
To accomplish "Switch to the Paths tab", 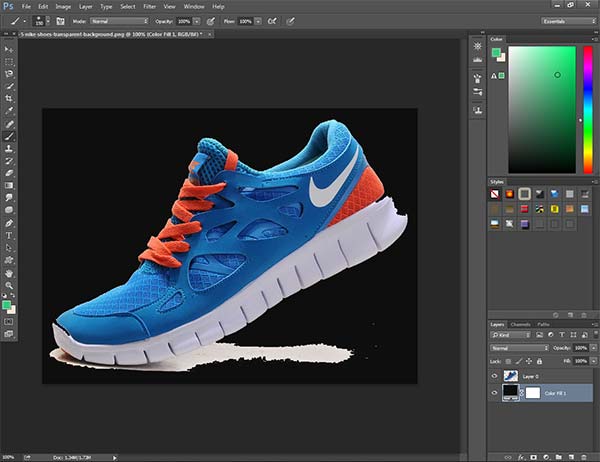I will (x=543, y=324).
